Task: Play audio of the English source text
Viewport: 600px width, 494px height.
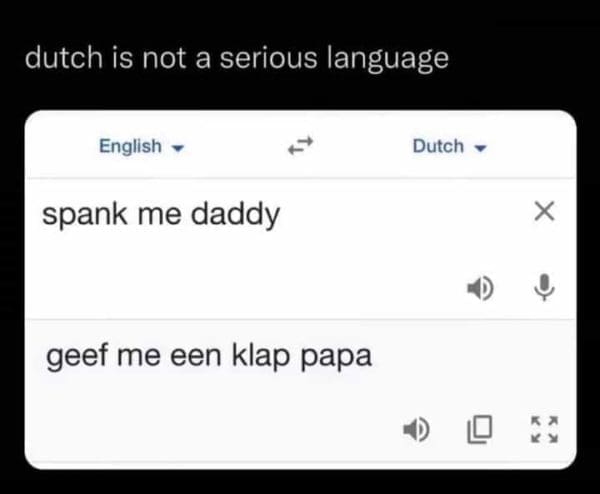Action: (479, 289)
